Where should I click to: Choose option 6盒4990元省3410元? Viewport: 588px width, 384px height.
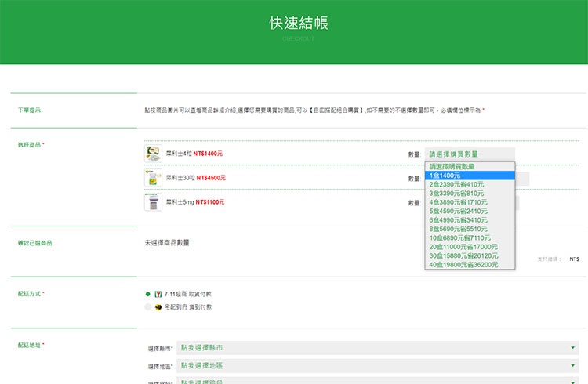470,220
